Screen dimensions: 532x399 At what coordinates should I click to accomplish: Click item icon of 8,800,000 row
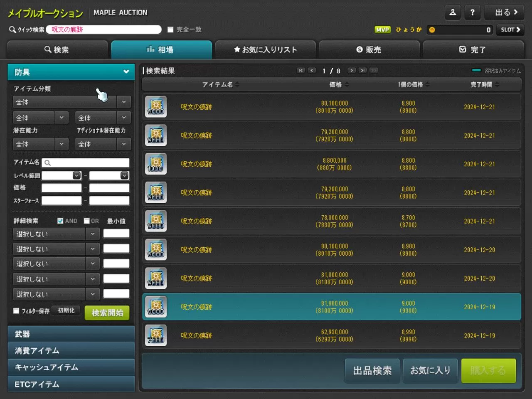coord(156,164)
